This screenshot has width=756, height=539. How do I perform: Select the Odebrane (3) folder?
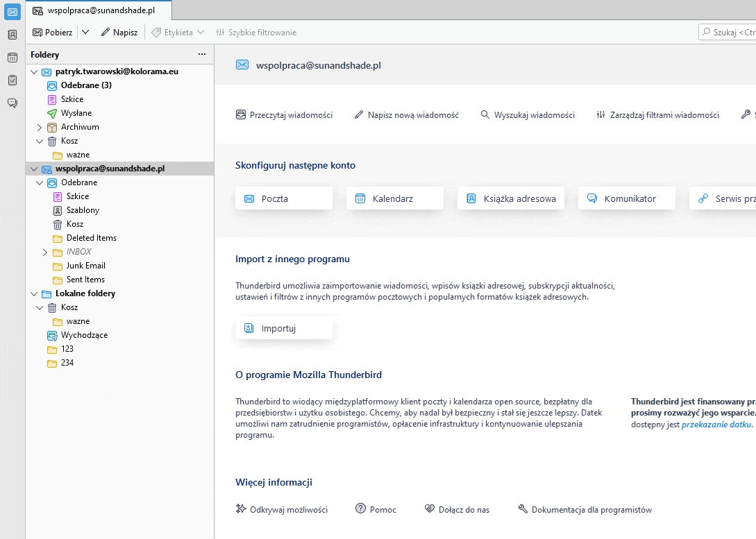pos(86,85)
